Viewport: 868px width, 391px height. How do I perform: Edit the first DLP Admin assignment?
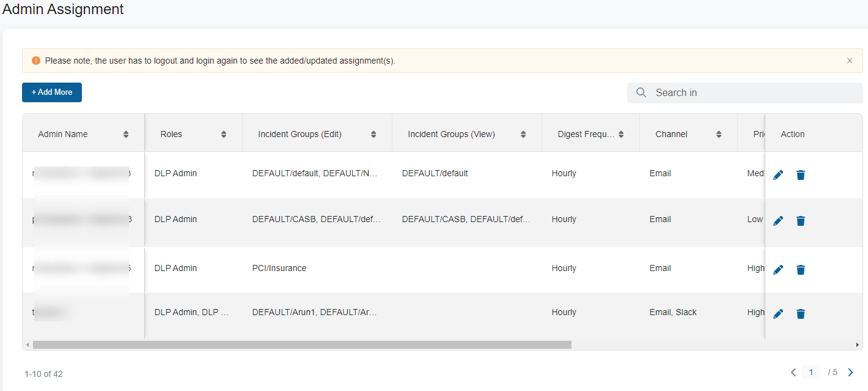[778, 174]
